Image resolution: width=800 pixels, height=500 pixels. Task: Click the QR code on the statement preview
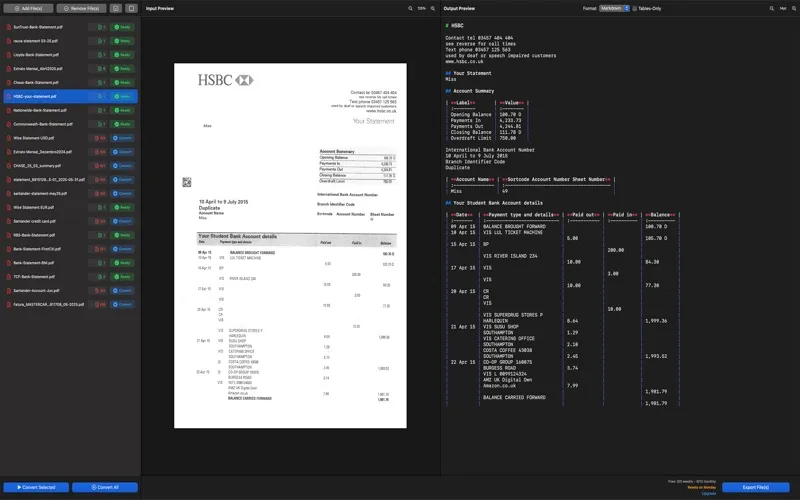click(x=187, y=182)
